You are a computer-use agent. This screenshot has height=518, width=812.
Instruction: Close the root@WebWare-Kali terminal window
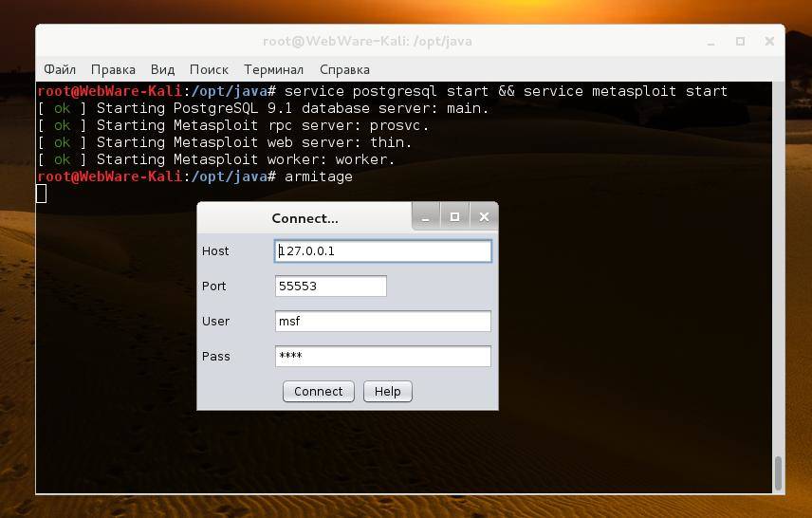769,42
